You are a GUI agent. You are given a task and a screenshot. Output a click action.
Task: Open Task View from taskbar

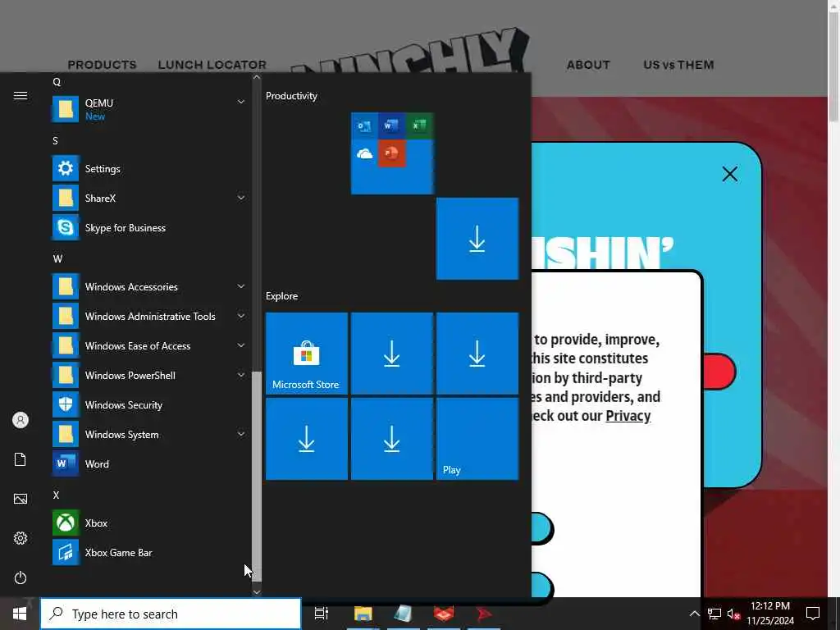tap(322, 614)
